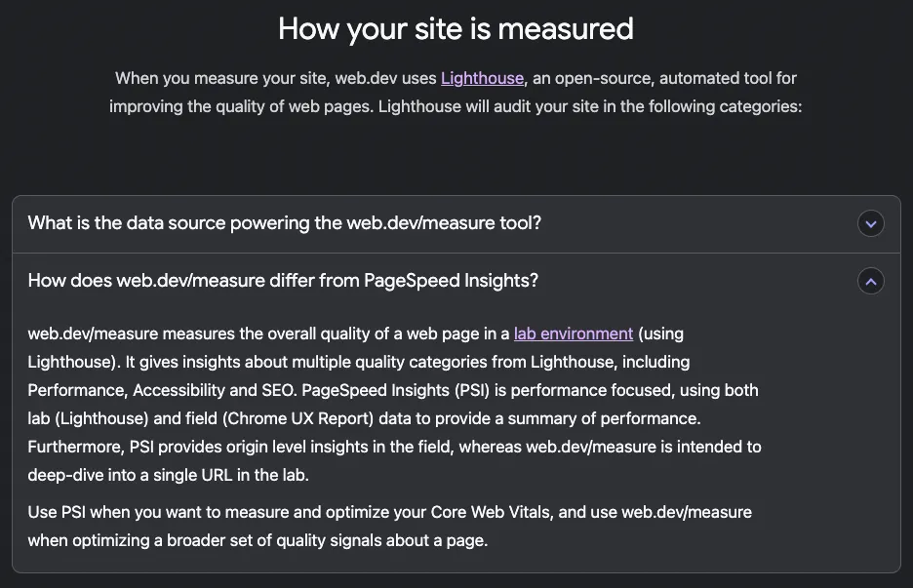Screen dimensions: 913x588
Task: Open the Lighthouse link
Action: click(x=483, y=78)
